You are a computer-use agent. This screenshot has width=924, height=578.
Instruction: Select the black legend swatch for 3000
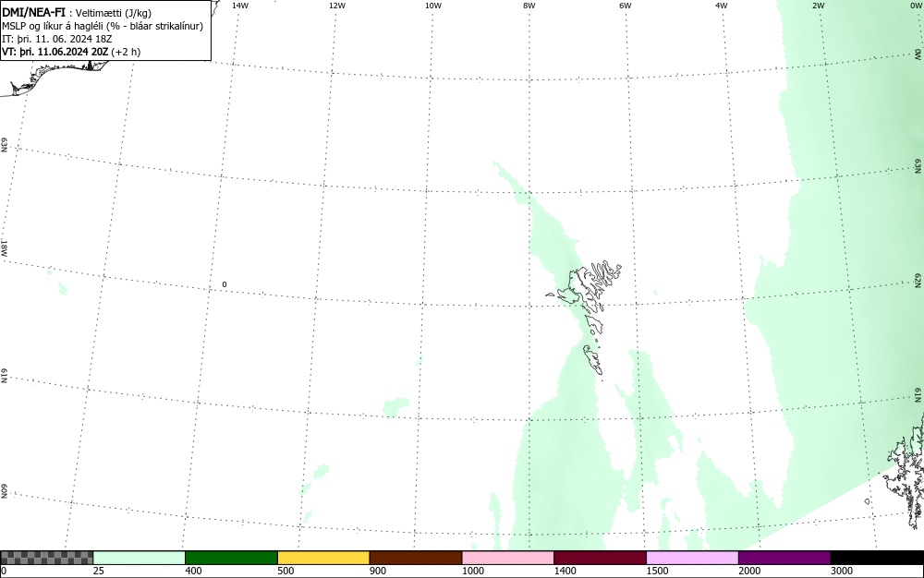[877, 558]
